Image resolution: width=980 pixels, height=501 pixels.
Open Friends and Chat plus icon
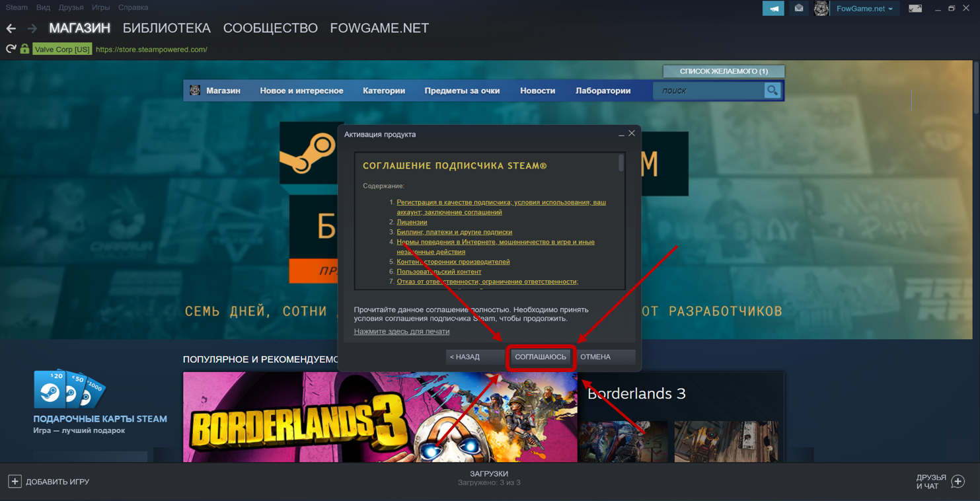click(x=958, y=482)
